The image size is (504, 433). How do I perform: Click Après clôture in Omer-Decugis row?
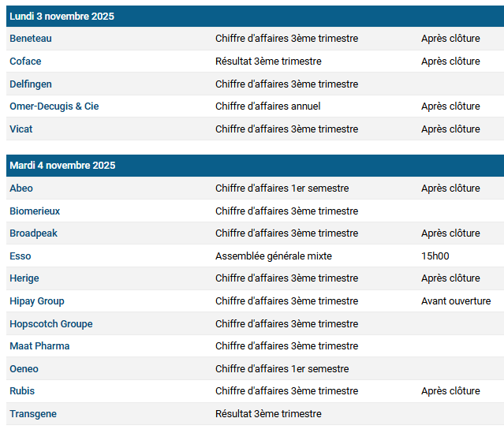450,106
